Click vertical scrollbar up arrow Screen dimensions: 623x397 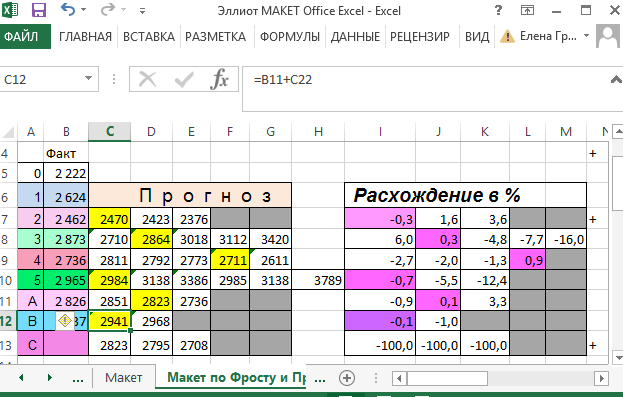(617, 131)
